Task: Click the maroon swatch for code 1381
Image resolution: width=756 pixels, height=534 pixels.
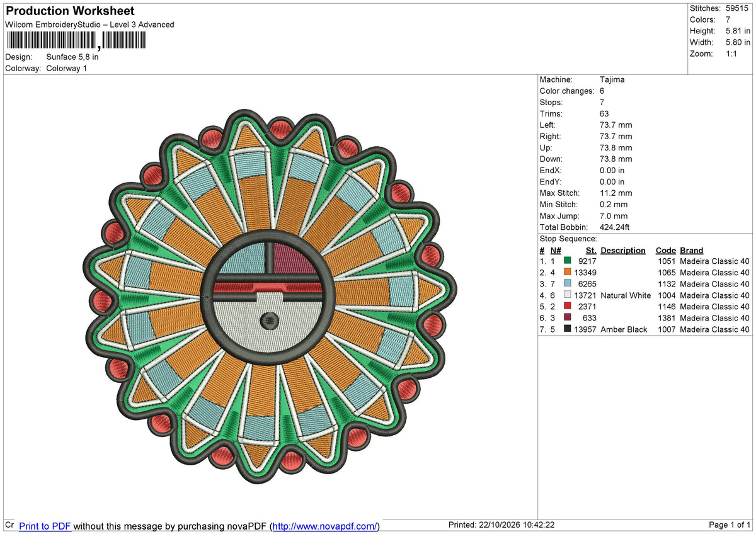Action: click(x=568, y=318)
